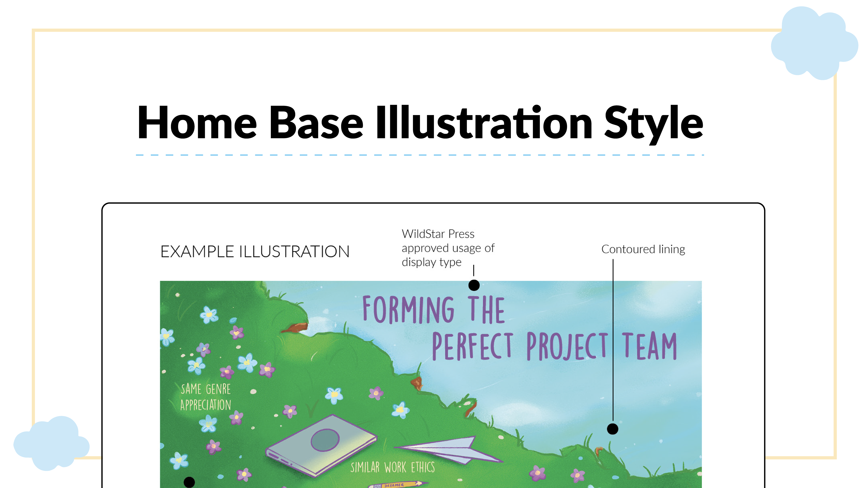Click the 'FORMING THE' purple title text
The width and height of the screenshot is (868, 488).
coord(433,309)
